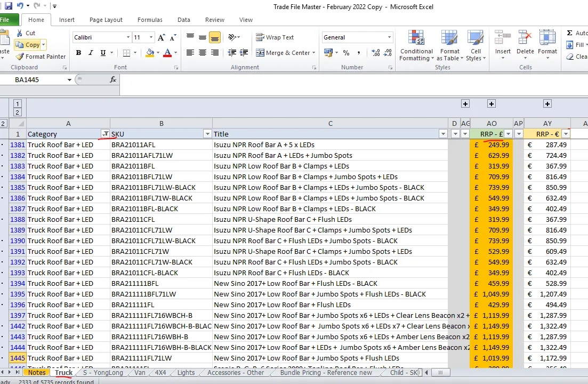Open Conditional Formatting menu
The width and height of the screenshot is (588, 384).
(416, 45)
